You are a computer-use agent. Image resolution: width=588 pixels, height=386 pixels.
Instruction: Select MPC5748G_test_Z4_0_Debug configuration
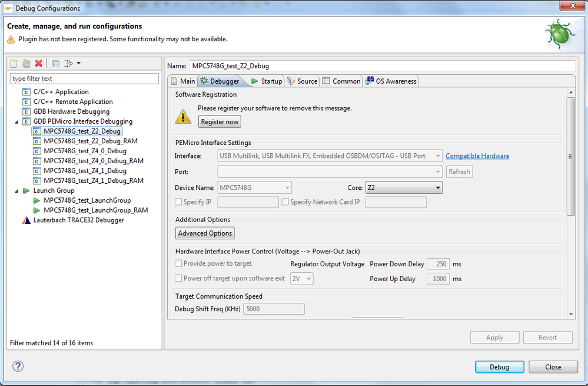pyautogui.click(x=85, y=151)
